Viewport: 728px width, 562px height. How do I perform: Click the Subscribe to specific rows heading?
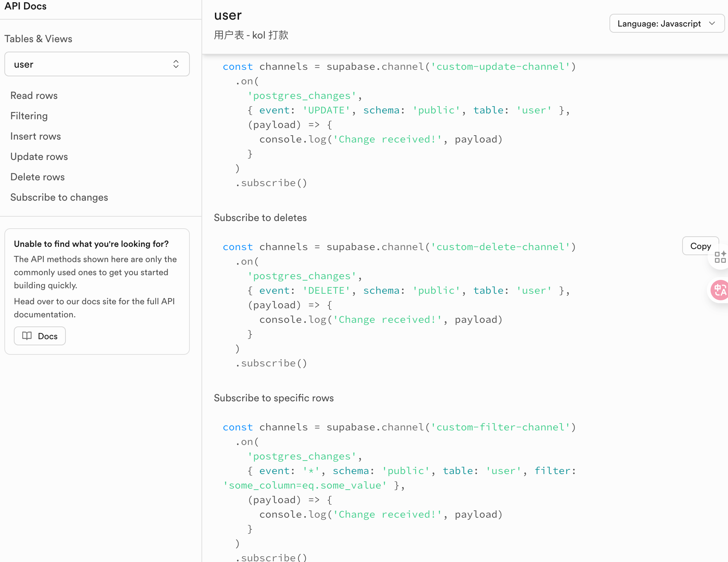coord(273,398)
